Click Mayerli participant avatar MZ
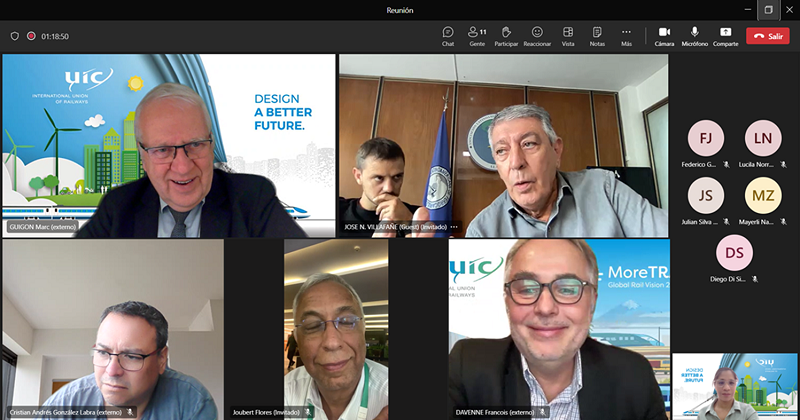This screenshot has width=800, height=420. point(763,196)
